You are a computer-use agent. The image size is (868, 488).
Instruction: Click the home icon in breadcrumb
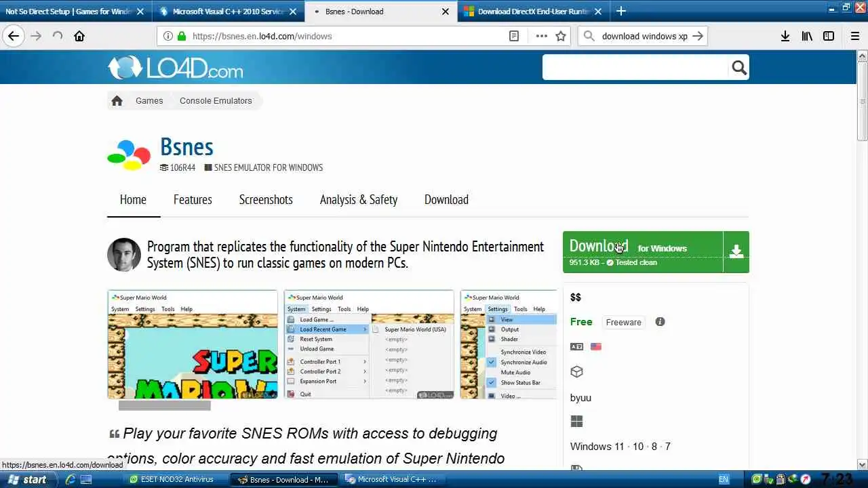click(x=117, y=100)
